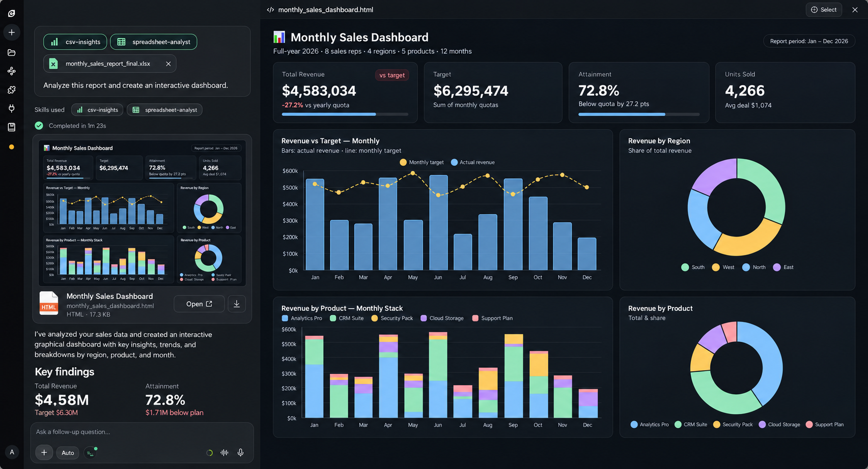Click csv-insights chip beside Skills used
The width and height of the screenshot is (868, 469).
pyautogui.click(x=98, y=110)
